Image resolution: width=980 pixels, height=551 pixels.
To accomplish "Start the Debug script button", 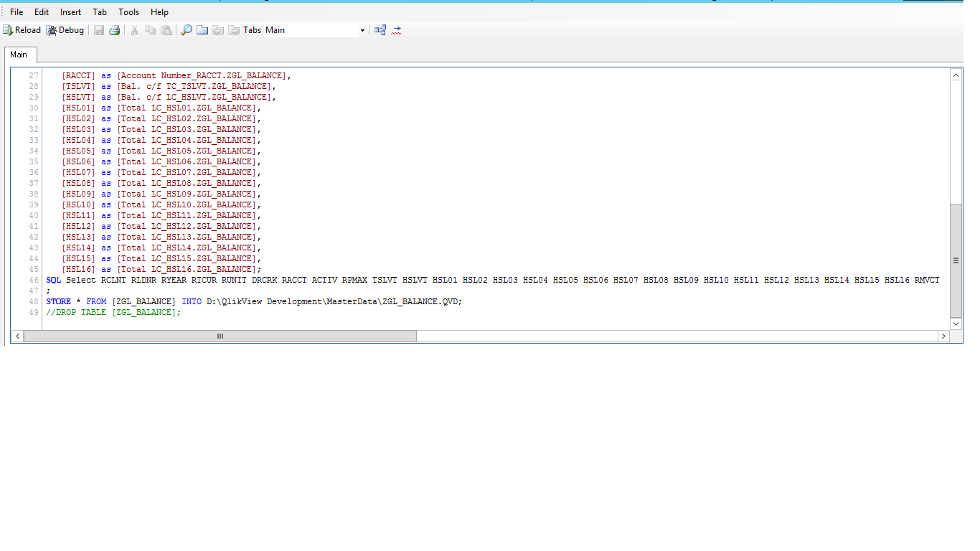I will pos(65,30).
